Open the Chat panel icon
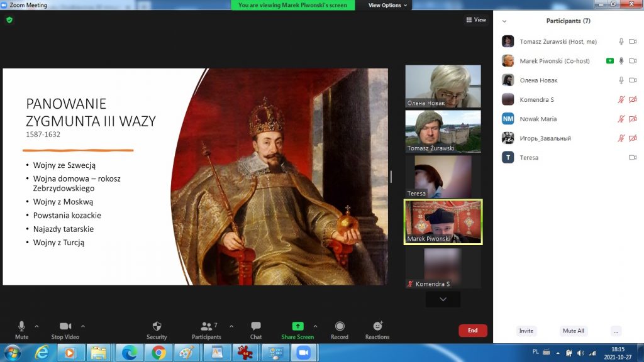This screenshot has width=644, height=362. (x=256, y=326)
